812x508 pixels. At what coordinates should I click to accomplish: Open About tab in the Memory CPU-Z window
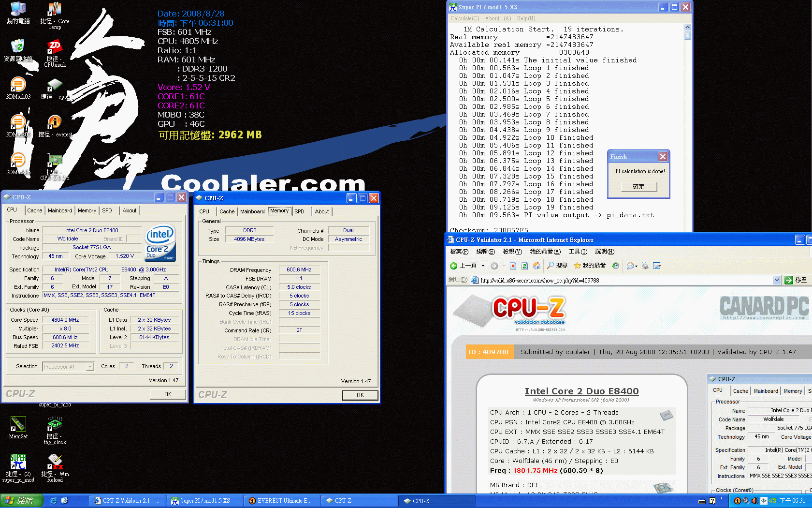[322, 211]
